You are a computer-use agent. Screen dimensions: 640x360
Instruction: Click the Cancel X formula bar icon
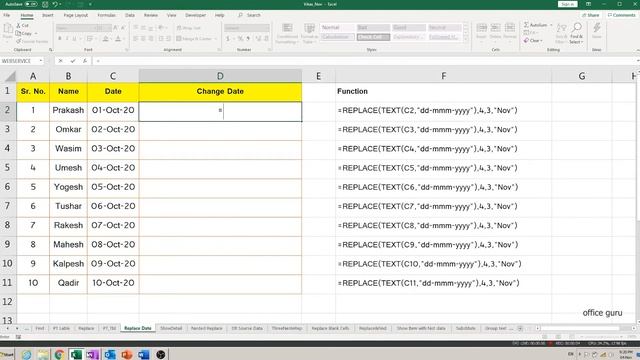(x=60, y=61)
